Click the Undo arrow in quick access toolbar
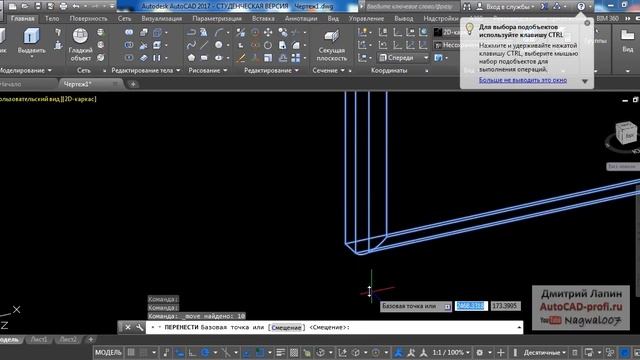 pyautogui.click(x=76, y=6)
